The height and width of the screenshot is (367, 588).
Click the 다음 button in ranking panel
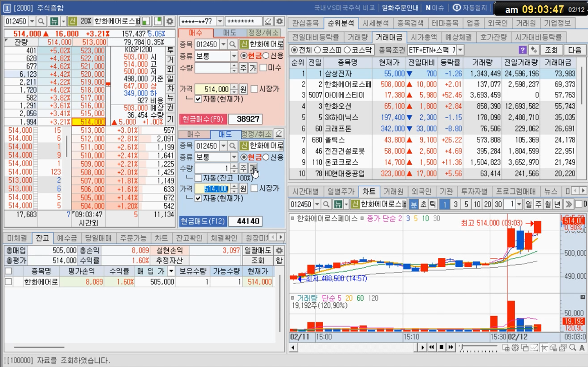click(575, 49)
